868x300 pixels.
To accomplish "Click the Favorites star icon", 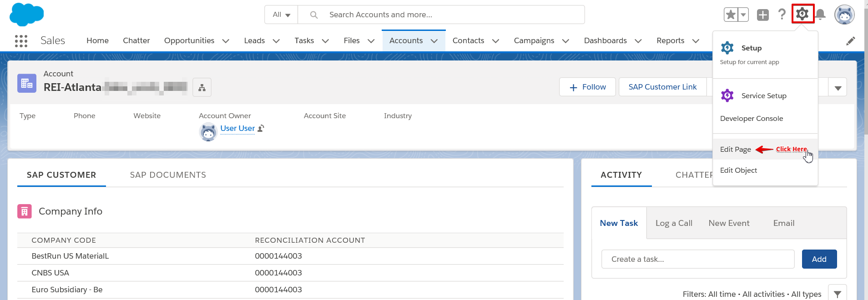I will tap(731, 15).
